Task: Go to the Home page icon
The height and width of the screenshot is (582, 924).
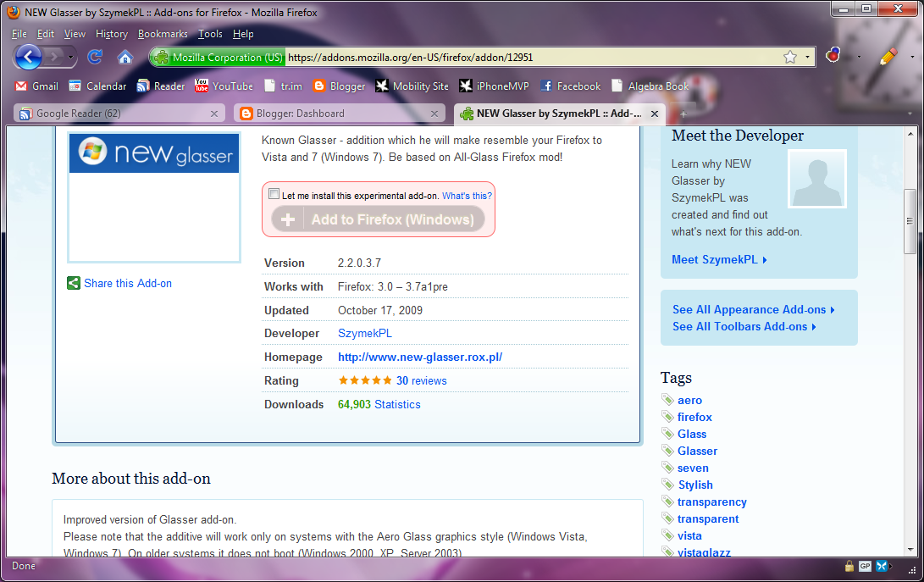Action: (124, 58)
